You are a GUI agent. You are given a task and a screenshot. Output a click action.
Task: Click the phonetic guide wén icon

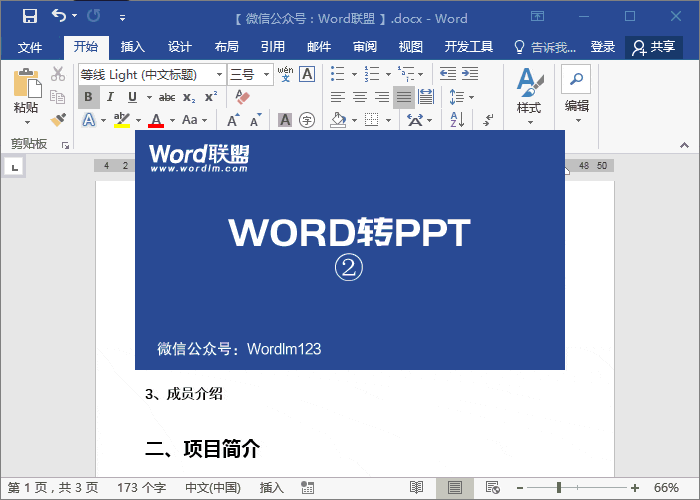click(285, 74)
